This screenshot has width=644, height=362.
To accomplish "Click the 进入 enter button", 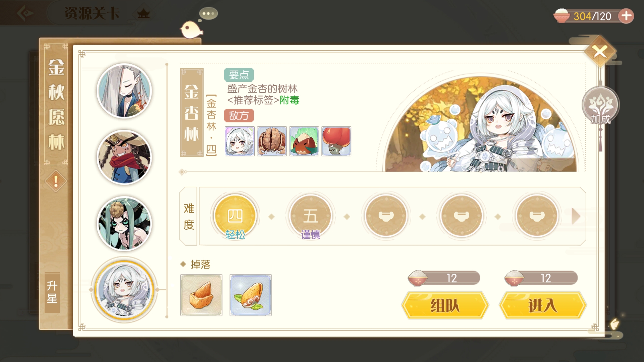I will tap(543, 305).
